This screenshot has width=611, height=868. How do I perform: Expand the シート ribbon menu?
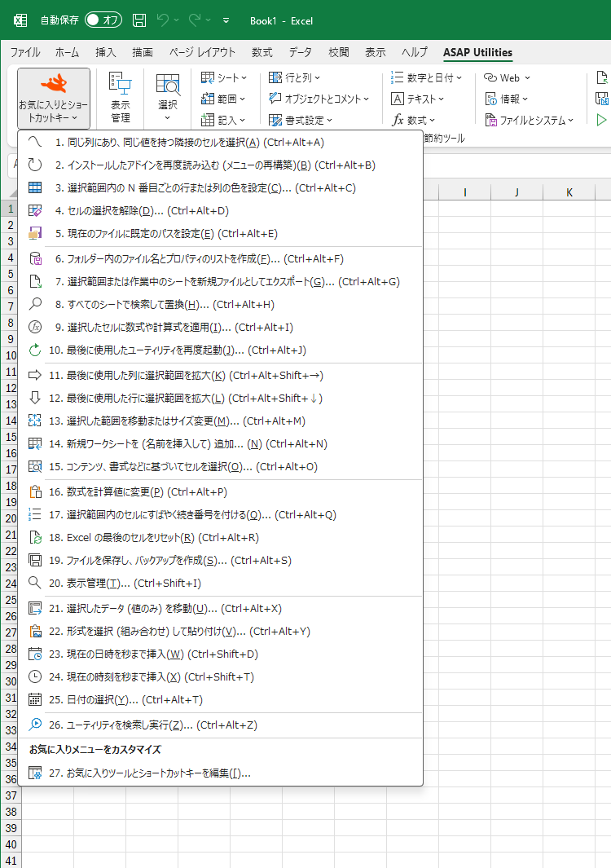tap(223, 77)
